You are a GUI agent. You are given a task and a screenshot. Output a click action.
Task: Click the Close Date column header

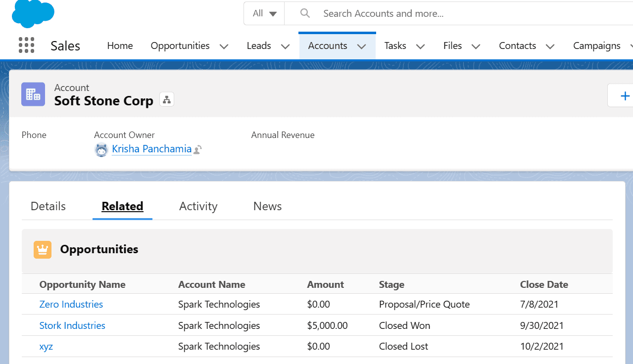[x=544, y=284]
